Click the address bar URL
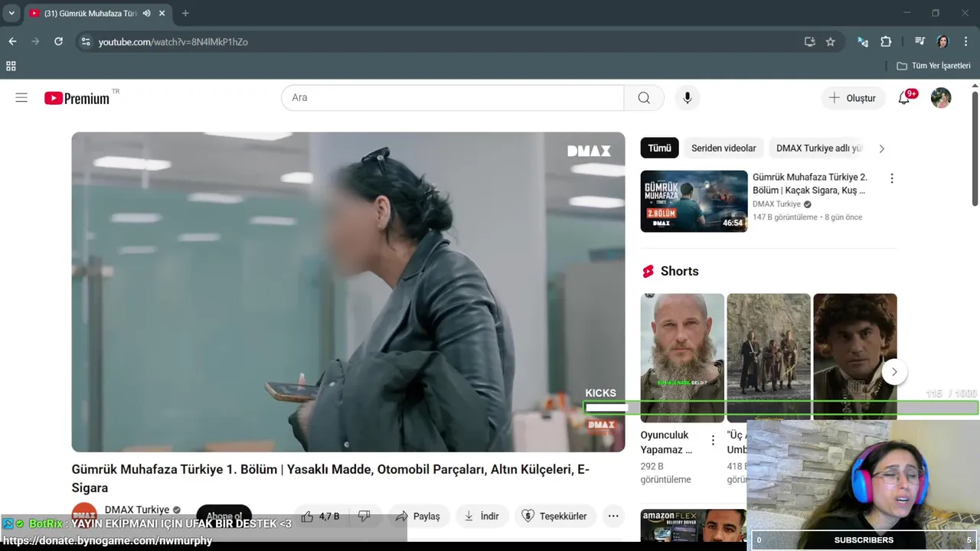Viewport: 980px width, 551px height. pyautogui.click(x=173, y=42)
